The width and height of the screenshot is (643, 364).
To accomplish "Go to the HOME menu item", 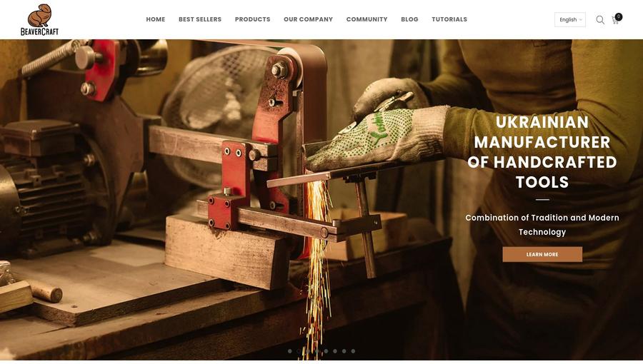I will pos(156,19).
